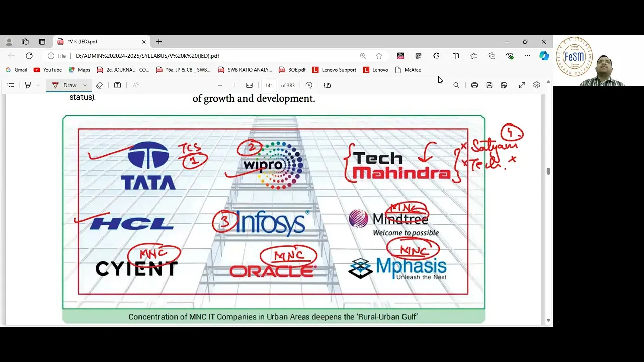Toggle the page view layout icon
This screenshot has width=644, height=362.
click(327, 85)
